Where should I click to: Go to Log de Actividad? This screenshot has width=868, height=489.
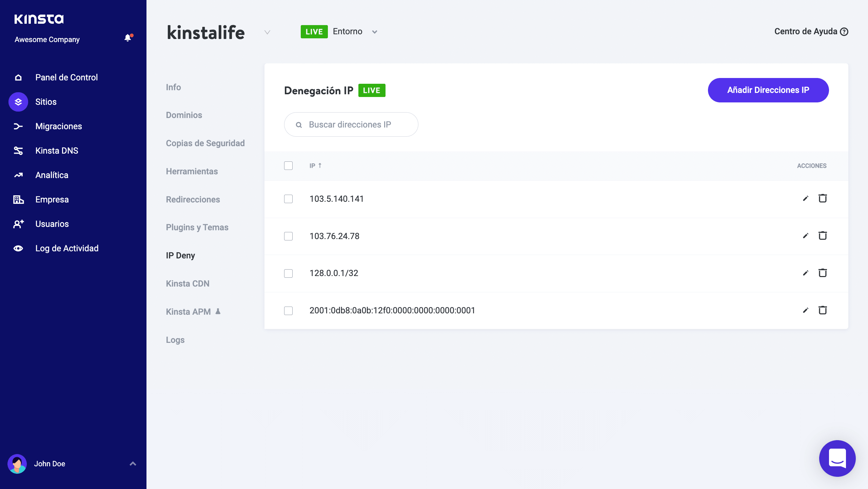click(x=67, y=248)
